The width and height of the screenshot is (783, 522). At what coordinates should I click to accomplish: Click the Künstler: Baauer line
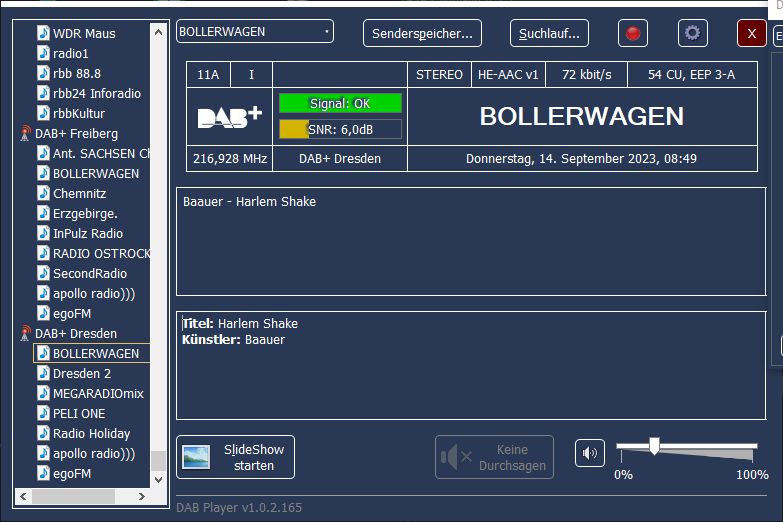233,340
